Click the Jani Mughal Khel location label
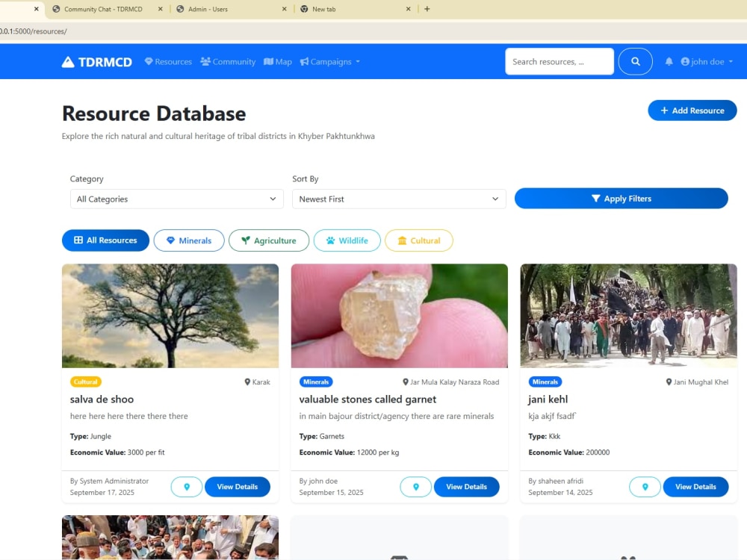The width and height of the screenshot is (747, 560). click(697, 382)
